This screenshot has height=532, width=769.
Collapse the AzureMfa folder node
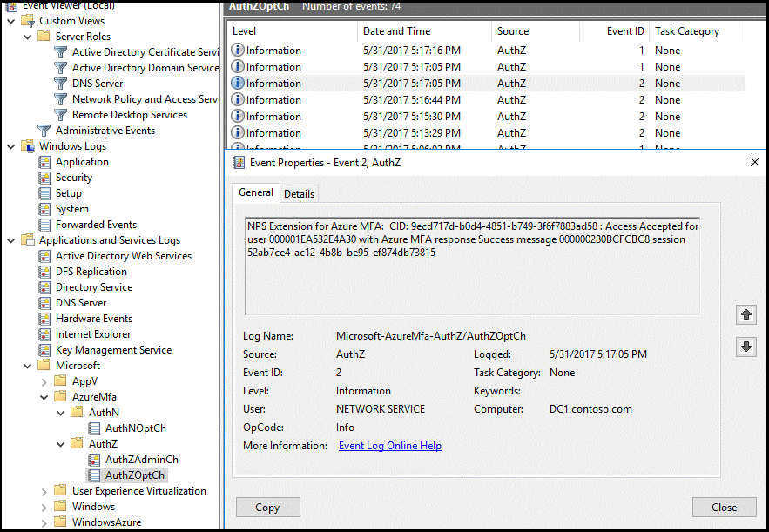(44, 397)
